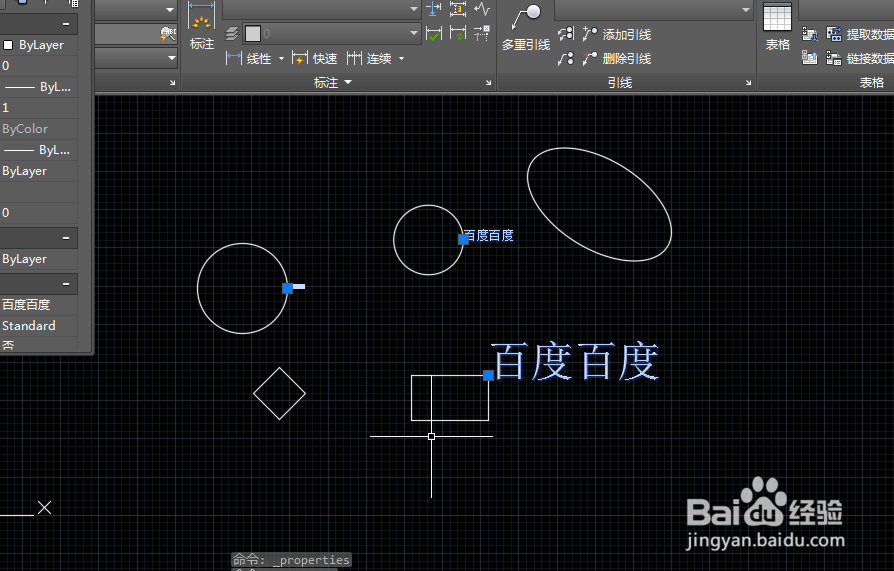The width and height of the screenshot is (894, 571).
Task: Open the dimension style dropdown in 标注 panel
Action: click(x=414, y=9)
